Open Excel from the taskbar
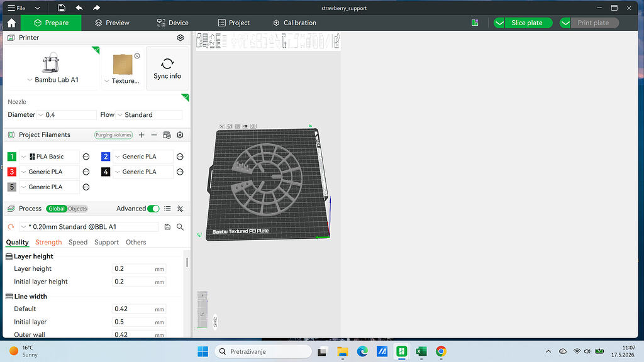Image resolution: width=644 pixels, height=362 pixels. pos(421,352)
